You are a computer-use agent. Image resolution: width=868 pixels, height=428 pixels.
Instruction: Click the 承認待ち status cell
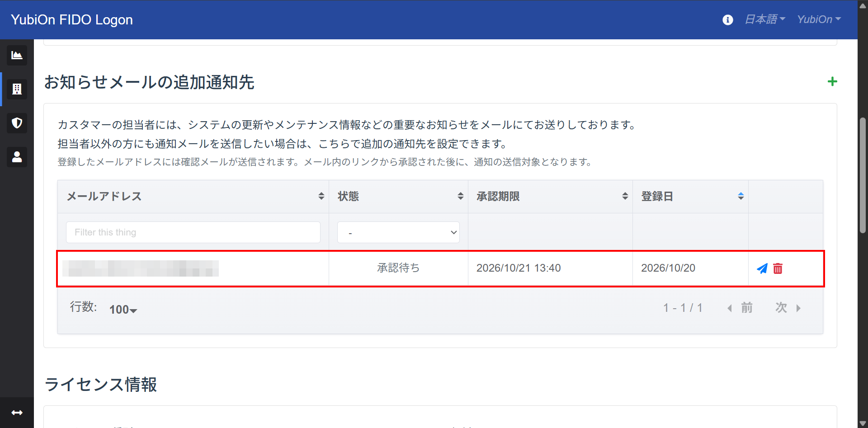click(398, 268)
